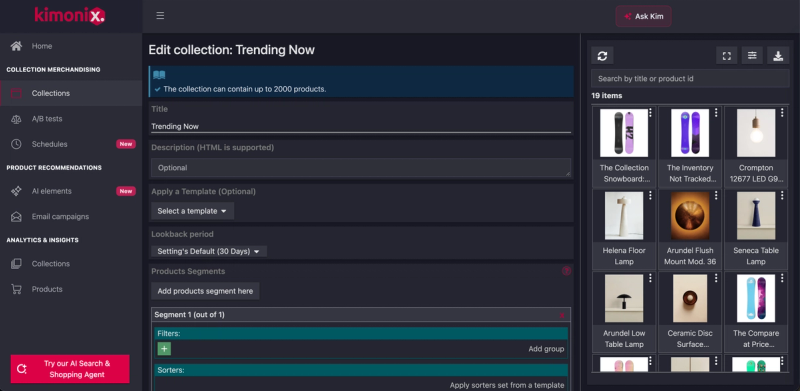The width and height of the screenshot is (800, 391).
Task: Click the Home house icon
Action: (16, 46)
